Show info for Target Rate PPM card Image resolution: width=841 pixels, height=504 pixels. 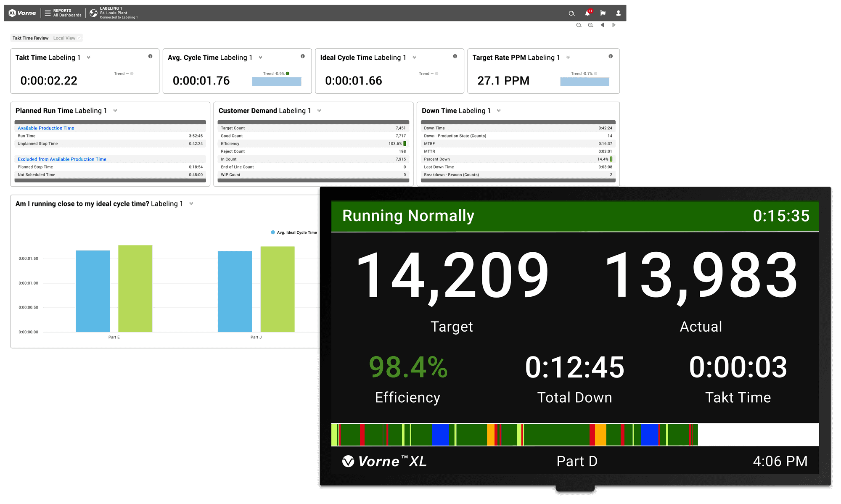coord(611,56)
